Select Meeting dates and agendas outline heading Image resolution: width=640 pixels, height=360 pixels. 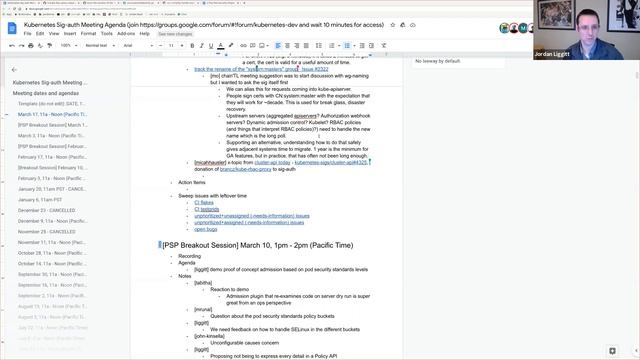46,93
